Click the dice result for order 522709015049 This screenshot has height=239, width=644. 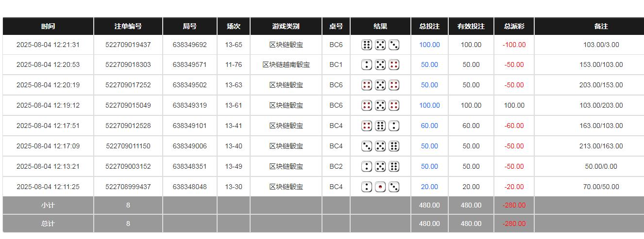click(x=380, y=106)
